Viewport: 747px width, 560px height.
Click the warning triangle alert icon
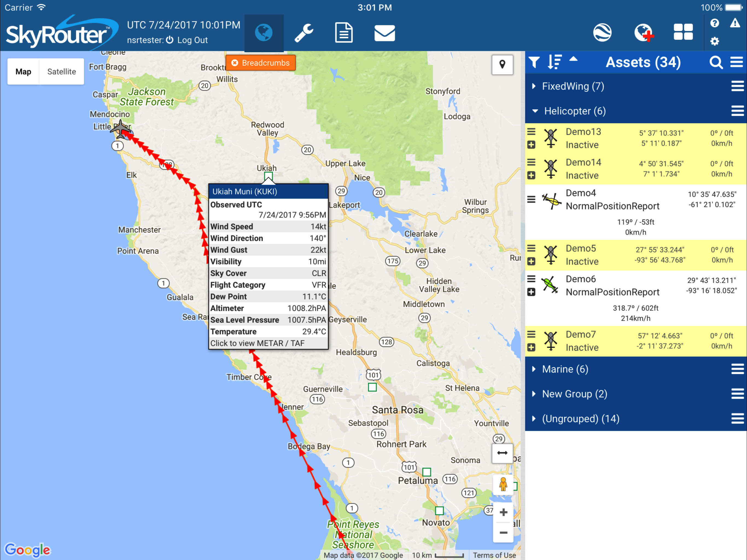click(x=735, y=23)
